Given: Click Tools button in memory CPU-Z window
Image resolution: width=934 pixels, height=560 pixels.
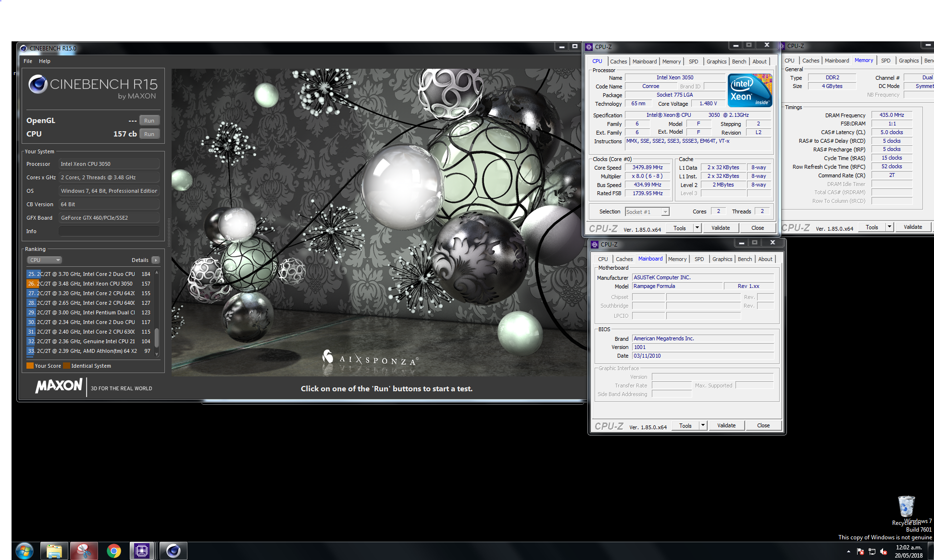Looking at the screenshot, I should tap(872, 227).
